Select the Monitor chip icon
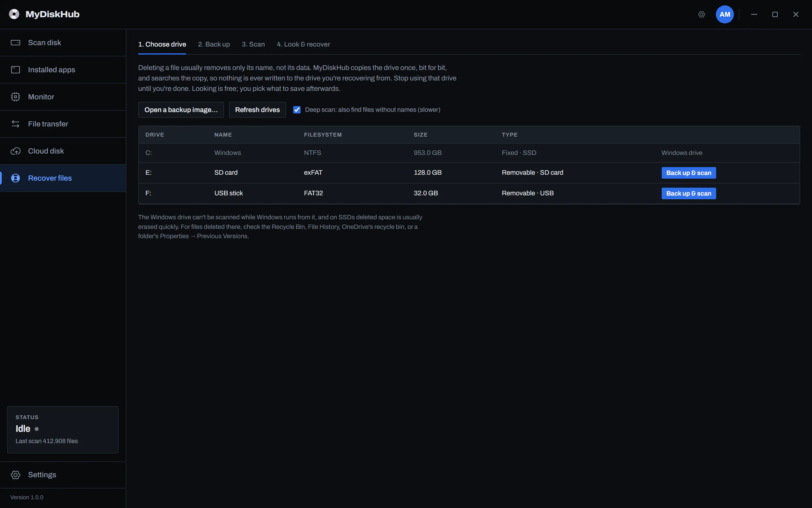The image size is (812, 508). (16, 97)
